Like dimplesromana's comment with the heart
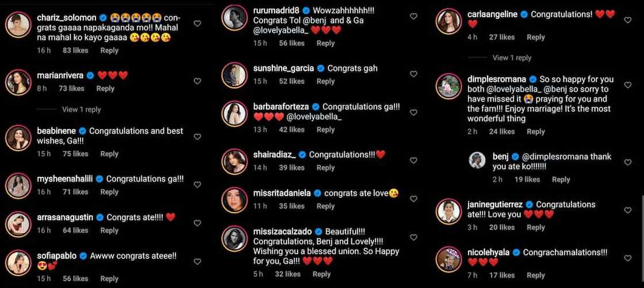Screen dimensions: 644x288 [x=627, y=85]
